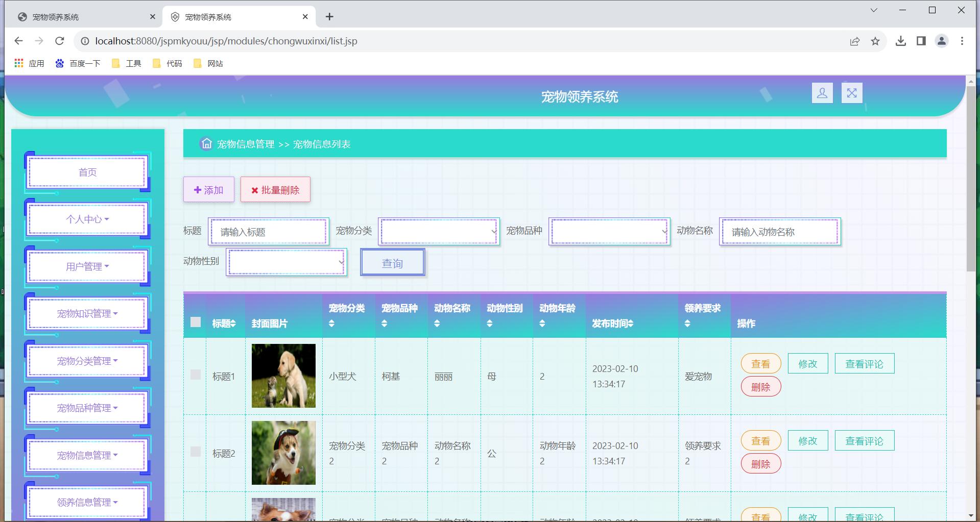Viewport: 980px width, 522px height.
Task: Close the second 宠物领养系统 tab
Action: [305, 17]
